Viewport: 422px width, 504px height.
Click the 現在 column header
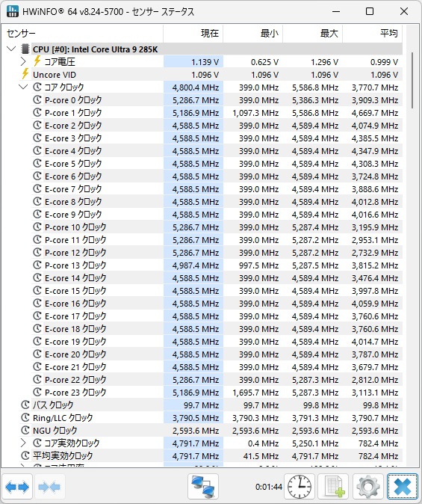pyautogui.click(x=193, y=33)
